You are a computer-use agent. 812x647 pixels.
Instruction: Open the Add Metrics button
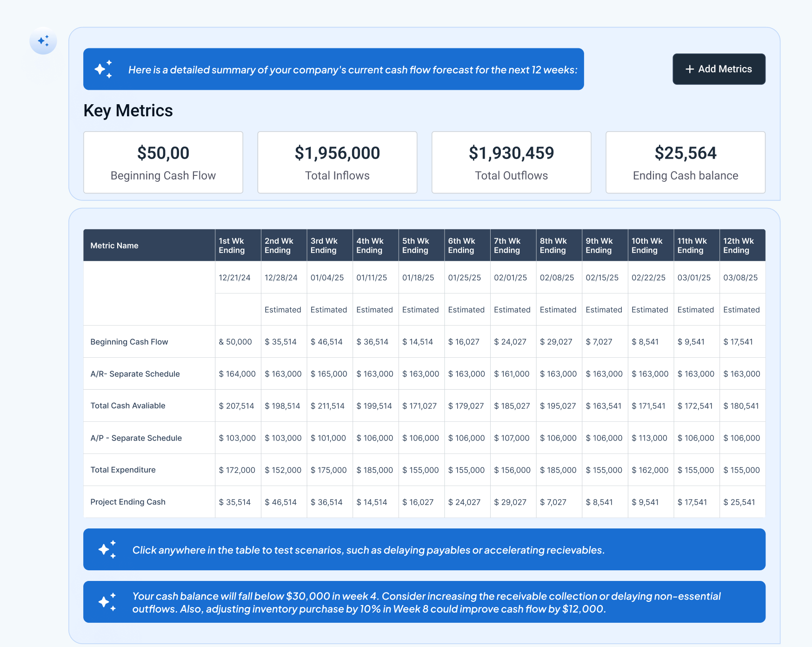pos(719,69)
